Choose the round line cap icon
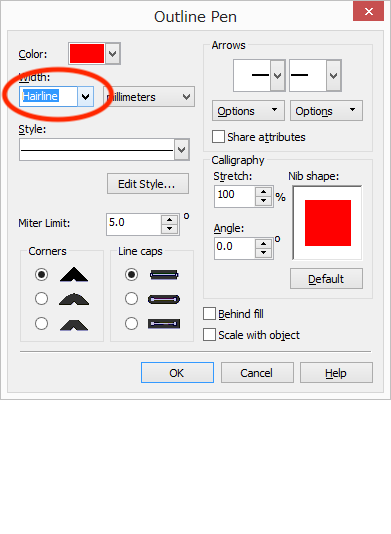Viewport: 391px width, 534px height. (x=164, y=299)
